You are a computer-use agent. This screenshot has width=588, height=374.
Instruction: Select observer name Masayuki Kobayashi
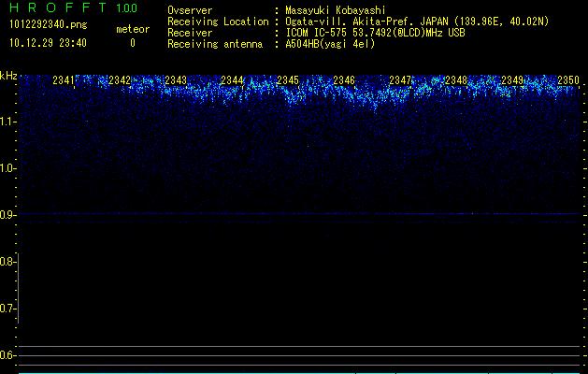[336, 10]
